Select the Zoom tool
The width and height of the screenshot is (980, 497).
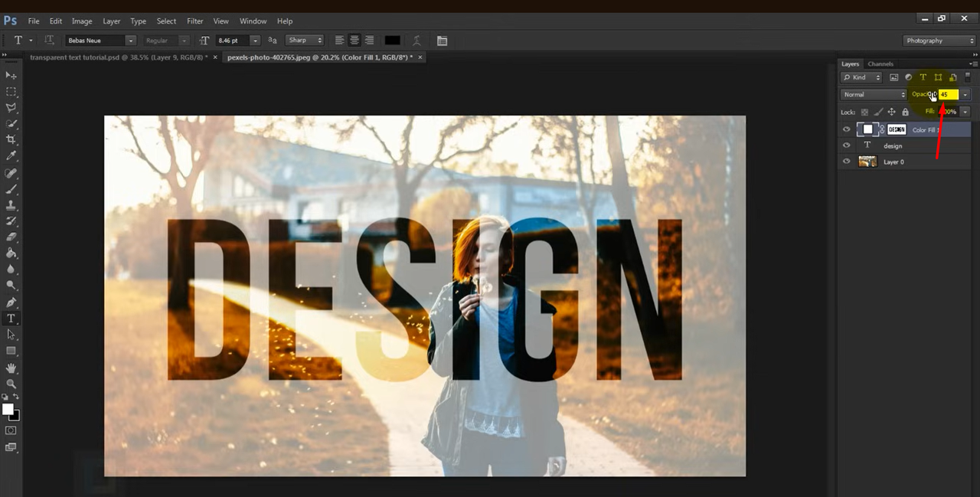pyautogui.click(x=11, y=384)
